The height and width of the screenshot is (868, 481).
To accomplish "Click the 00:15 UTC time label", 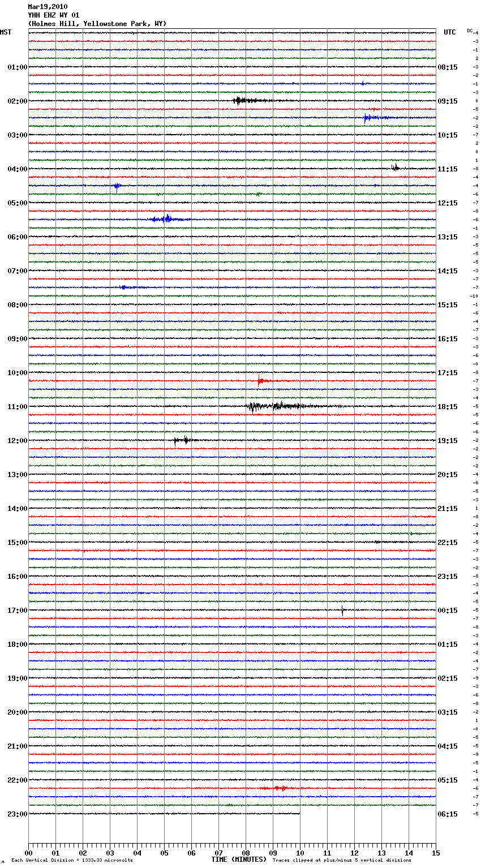I will 448,611.
